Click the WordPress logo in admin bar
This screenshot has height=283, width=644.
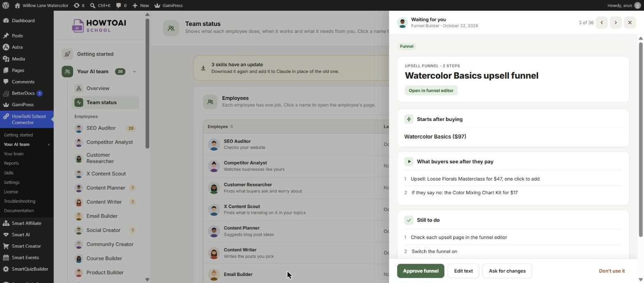click(6, 5)
